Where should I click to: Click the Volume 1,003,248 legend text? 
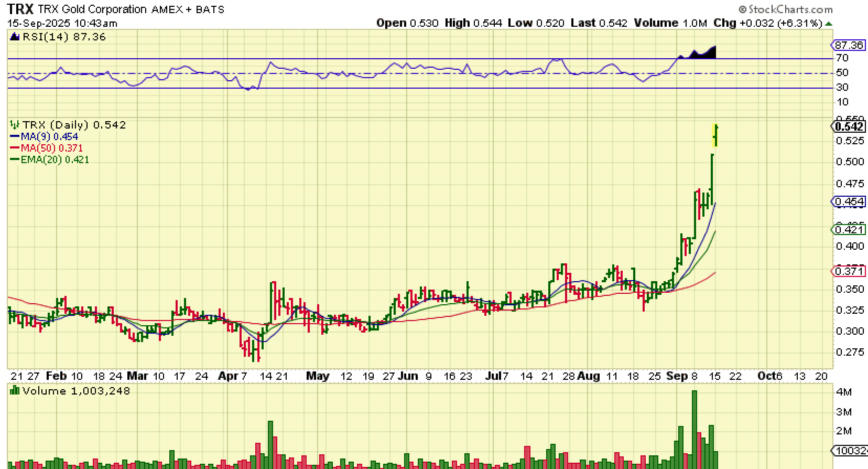(x=76, y=391)
